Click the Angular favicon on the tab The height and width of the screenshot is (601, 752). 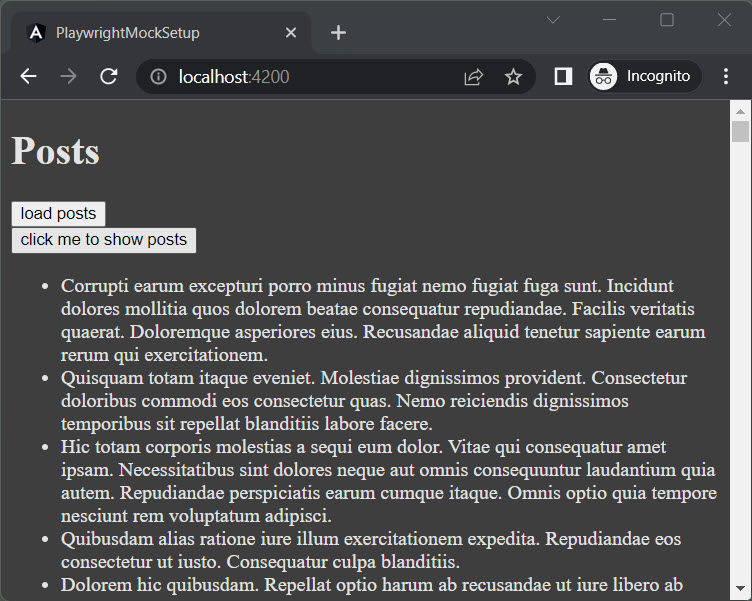37,33
